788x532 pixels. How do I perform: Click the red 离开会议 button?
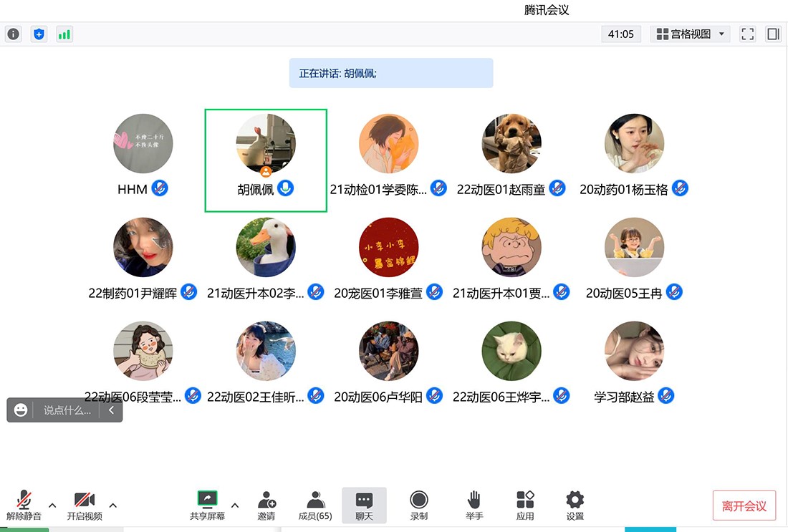pyautogui.click(x=744, y=506)
